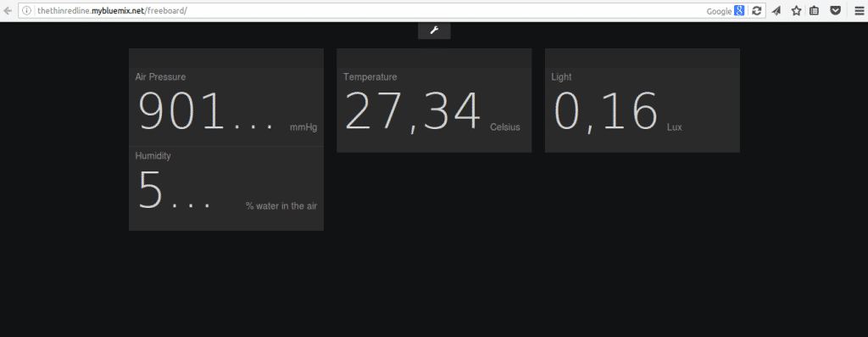
Task: Go back with the browser back arrow
Action: pos(8,10)
